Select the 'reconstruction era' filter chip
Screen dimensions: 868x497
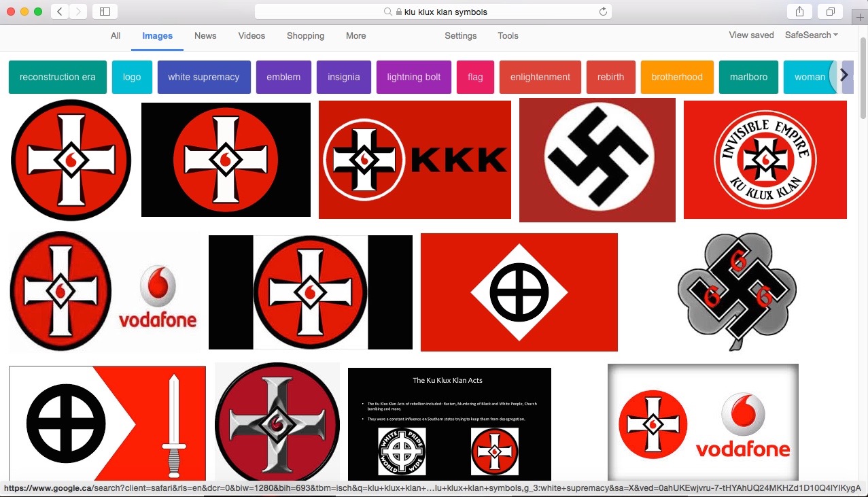(x=58, y=77)
